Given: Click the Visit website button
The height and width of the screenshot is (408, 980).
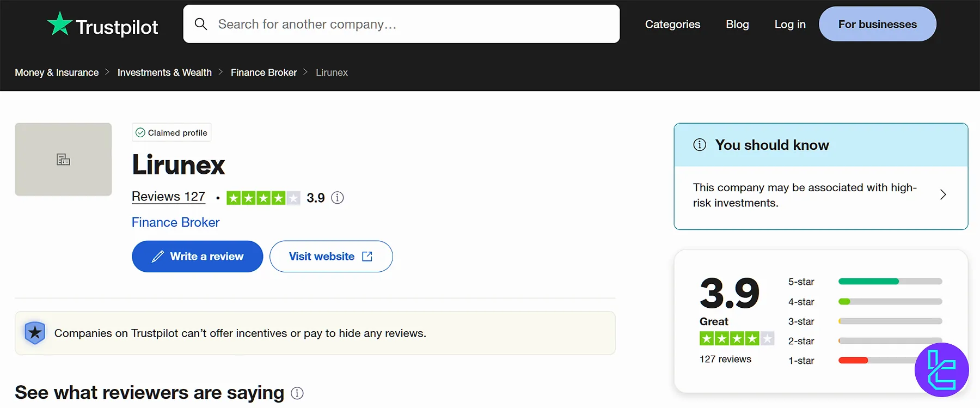Looking at the screenshot, I should click(331, 257).
